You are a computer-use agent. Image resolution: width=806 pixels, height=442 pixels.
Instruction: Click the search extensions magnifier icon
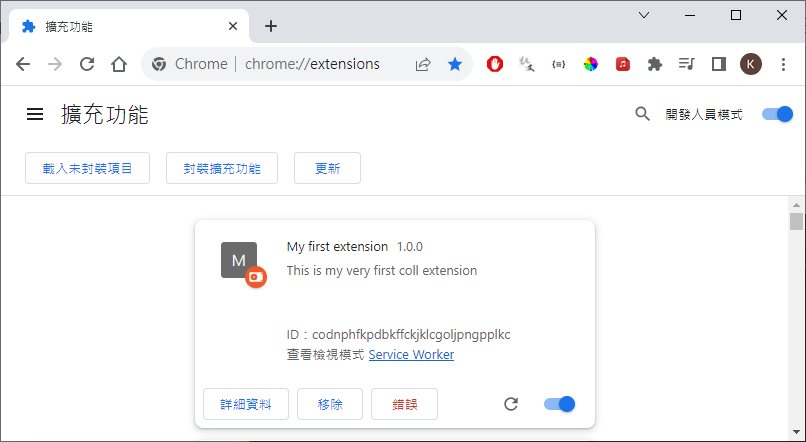click(643, 114)
